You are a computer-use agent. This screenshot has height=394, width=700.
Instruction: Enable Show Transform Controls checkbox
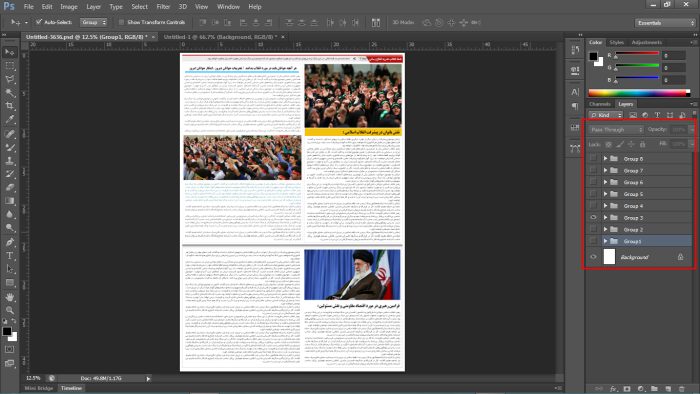click(121, 22)
